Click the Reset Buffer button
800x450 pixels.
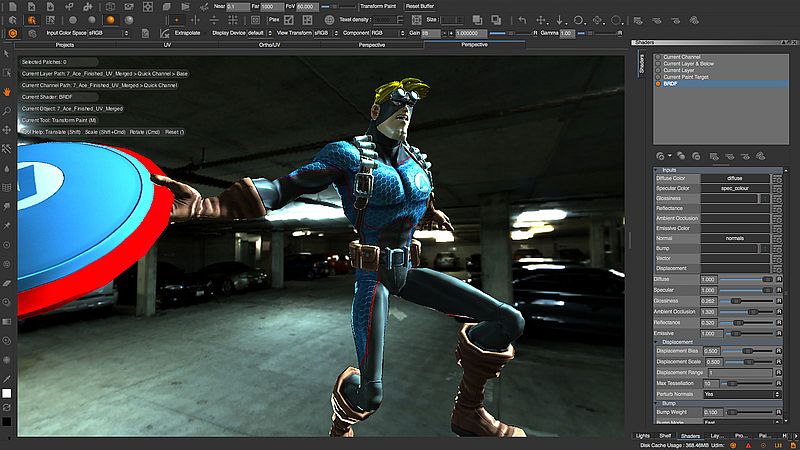(419, 6)
